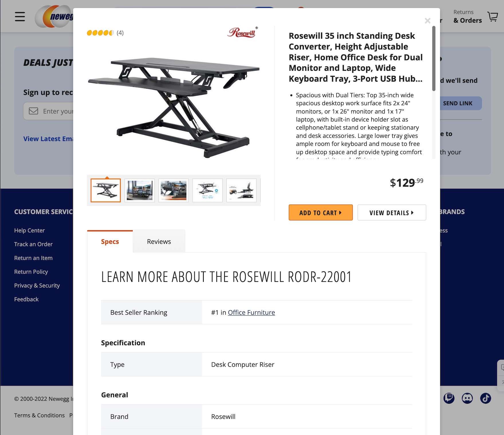
Task: Select the Specs tab
Action: 110,242
